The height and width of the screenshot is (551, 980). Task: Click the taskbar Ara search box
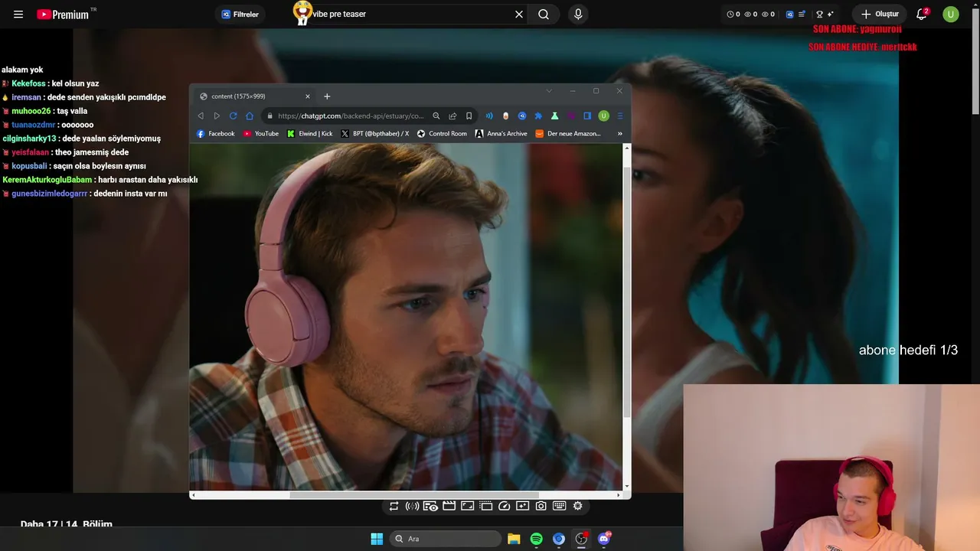click(446, 539)
